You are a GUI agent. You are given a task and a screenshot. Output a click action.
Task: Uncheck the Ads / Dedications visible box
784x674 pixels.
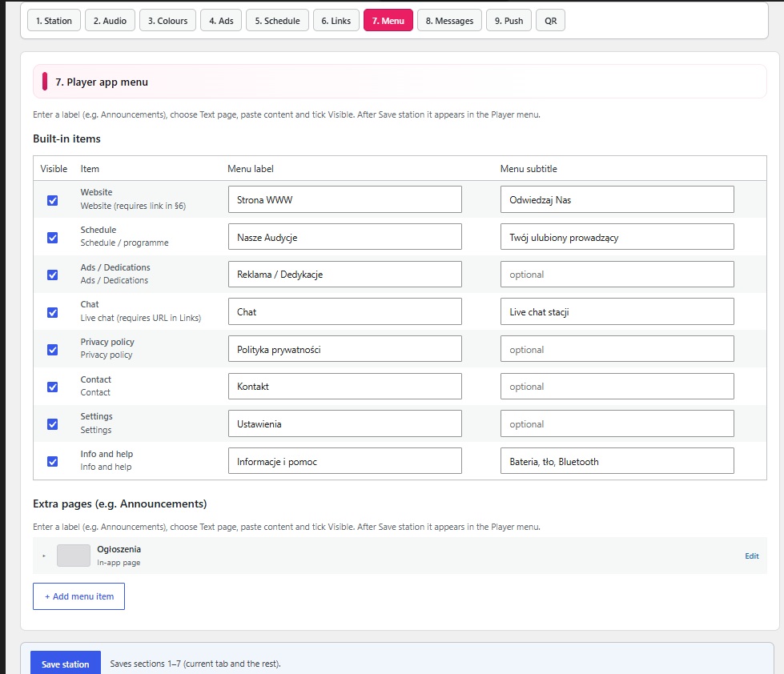[53, 275]
